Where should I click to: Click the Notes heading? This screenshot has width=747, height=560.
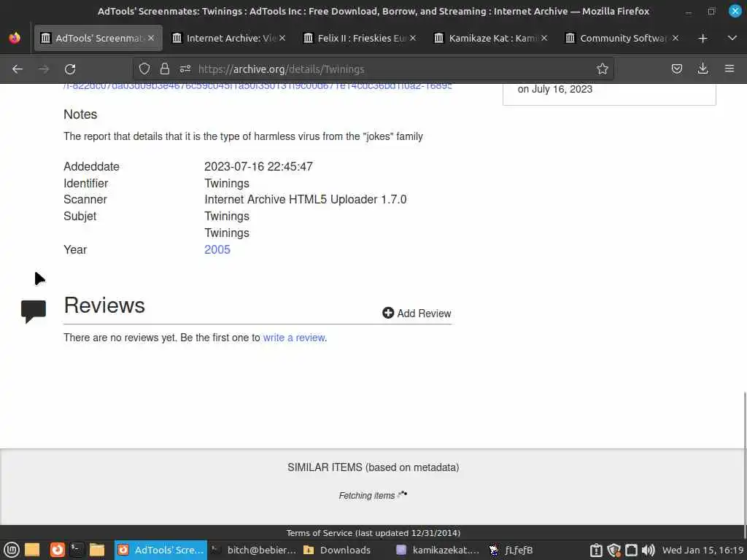point(80,114)
